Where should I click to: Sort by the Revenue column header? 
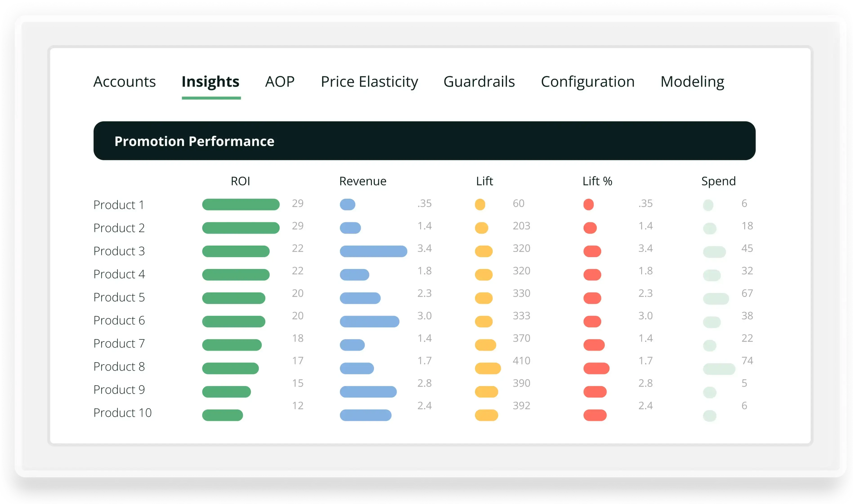tap(363, 181)
